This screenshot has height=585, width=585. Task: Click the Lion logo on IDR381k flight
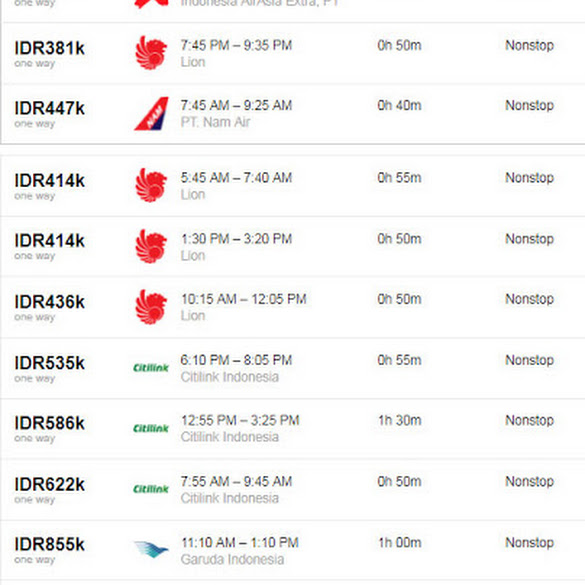click(151, 53)
